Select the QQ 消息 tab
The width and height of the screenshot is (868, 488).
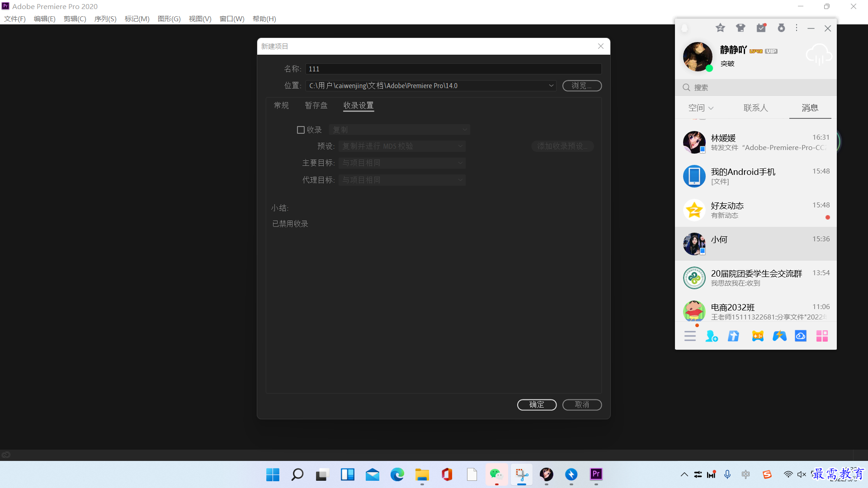pos(810,108)
